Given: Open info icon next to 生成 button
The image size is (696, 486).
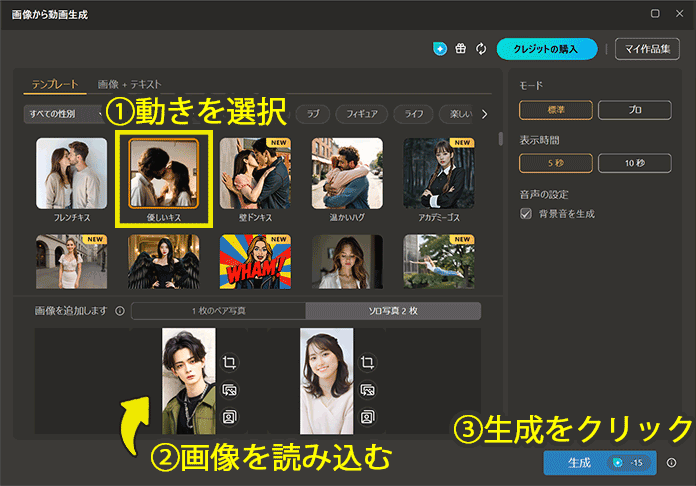Looking at the screenshot, I should (672, 463).
